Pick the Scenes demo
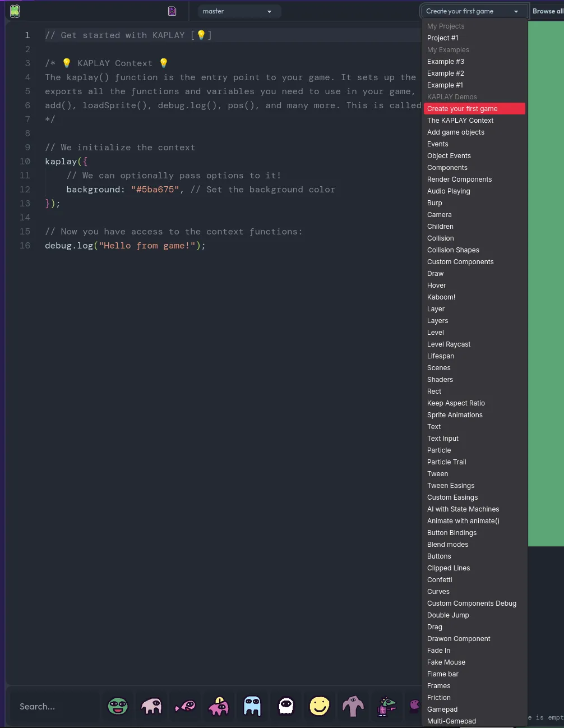This screenshot has height=728, width=564. pos(474,368)
